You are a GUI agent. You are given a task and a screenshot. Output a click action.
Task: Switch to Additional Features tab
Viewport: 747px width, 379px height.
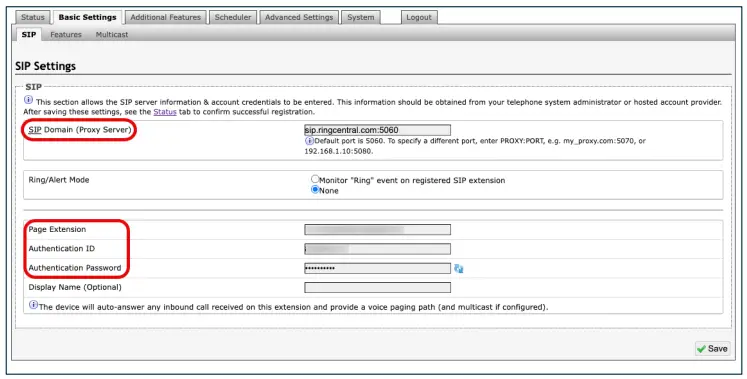pyautogui.click(x=165, y=17)
